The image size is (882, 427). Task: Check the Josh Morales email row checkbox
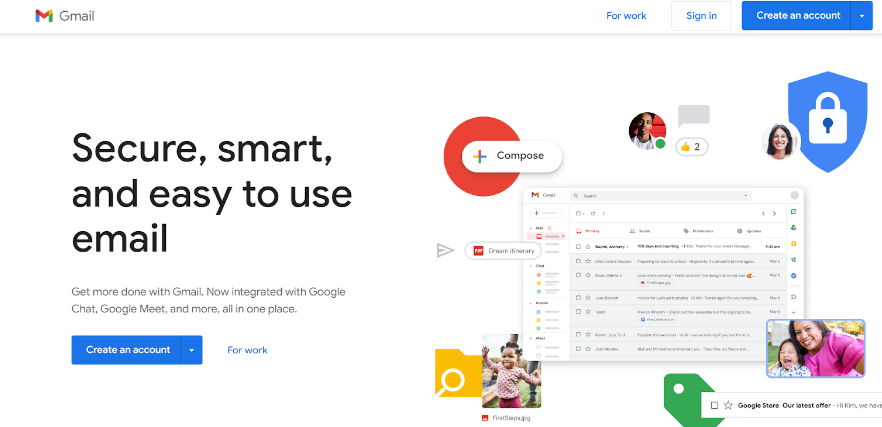578,349
